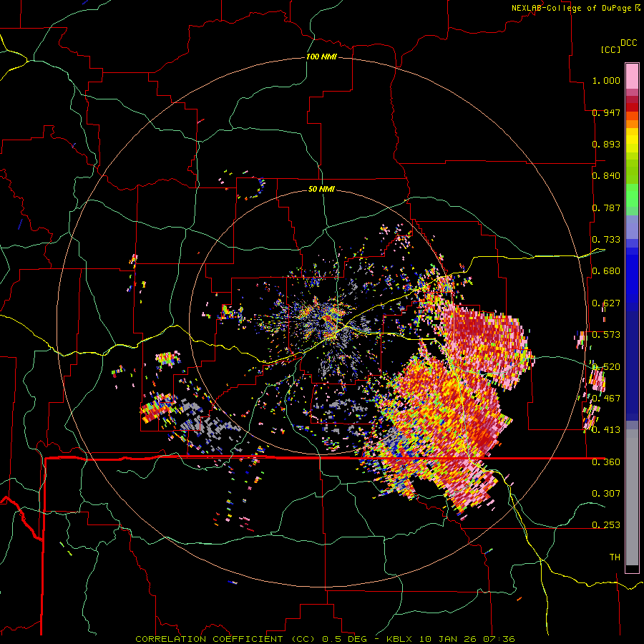Click the 0.520 scale value
The image size is (644, 644).
[606, 367]
